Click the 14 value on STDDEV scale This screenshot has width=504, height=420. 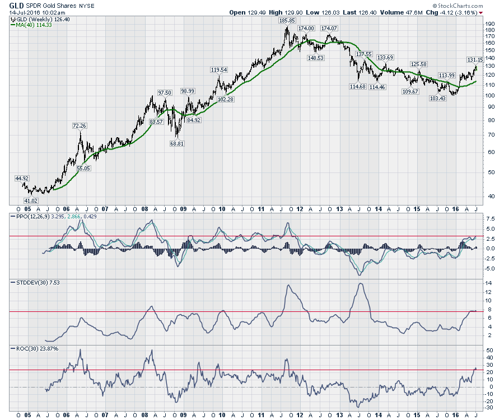[488, 283]
